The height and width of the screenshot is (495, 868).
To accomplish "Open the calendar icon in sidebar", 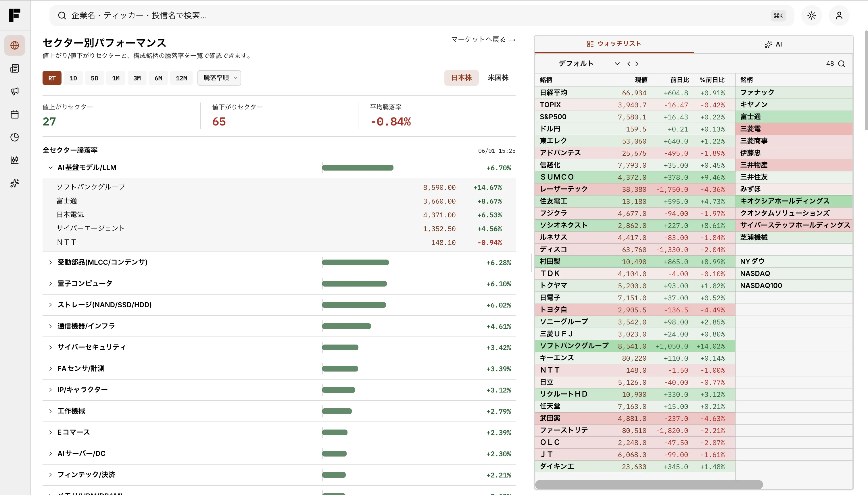I will point(15,114).
